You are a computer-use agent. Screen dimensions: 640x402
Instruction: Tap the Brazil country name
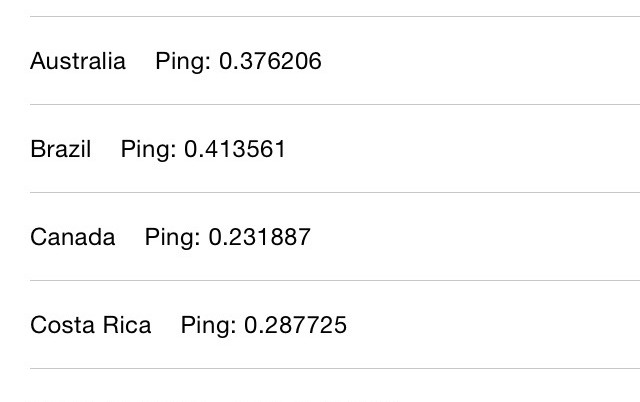pos(61,149)
